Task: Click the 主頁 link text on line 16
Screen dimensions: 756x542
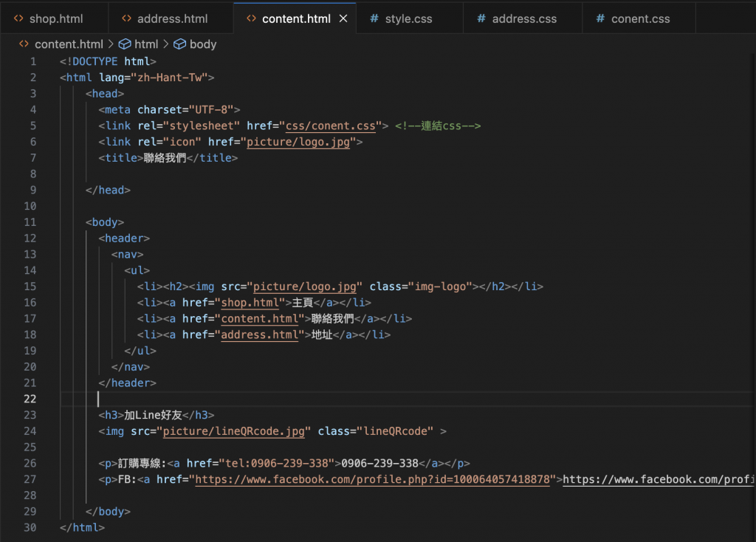Action: pyautogui.click(x=302, y=302)
